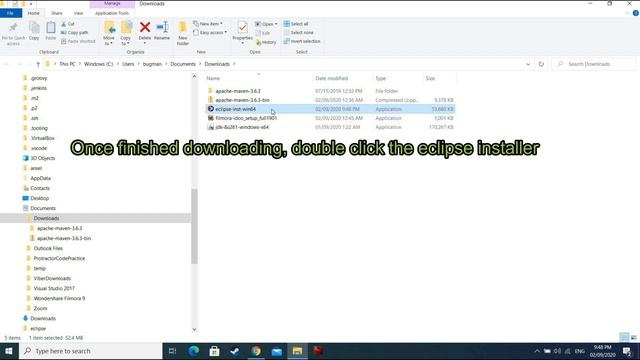Open .groovy folder in navigation tree

coord(38,78)
